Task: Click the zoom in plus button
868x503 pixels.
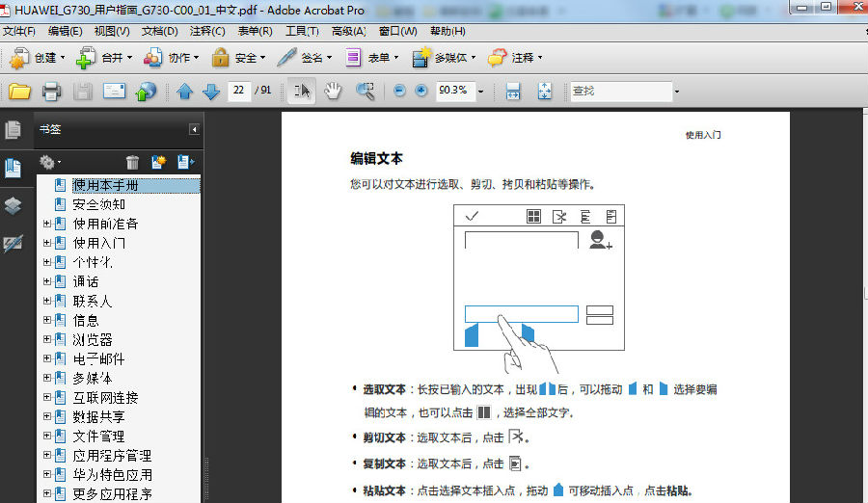Action: 421,91
